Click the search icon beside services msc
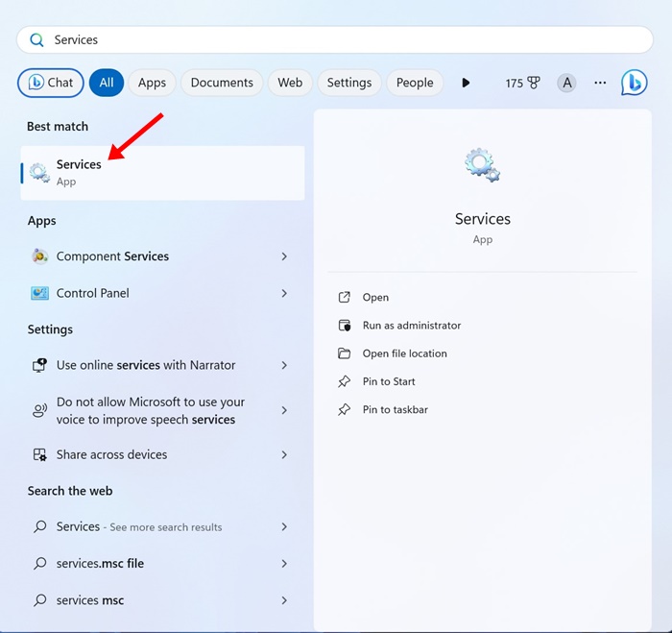This screenshot has width=672, height=633. pyautogui.click(x=40, y=600)
